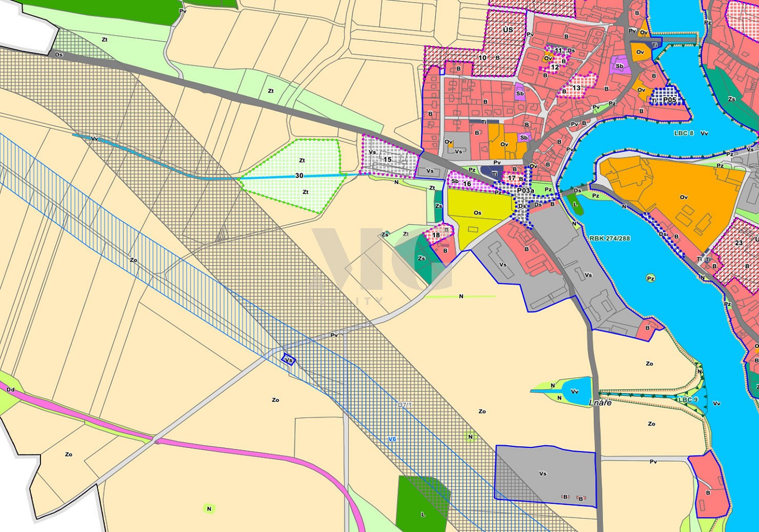Click the parcel numbered 18

point(438,234)
